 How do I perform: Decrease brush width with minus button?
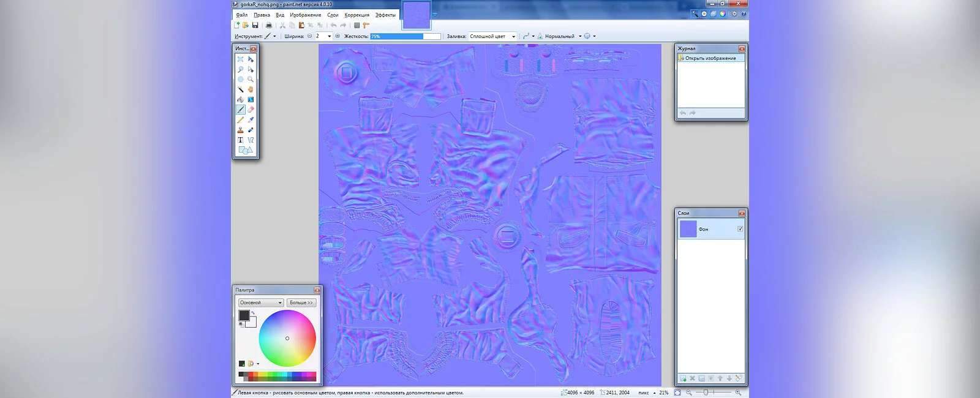(309, 36)
